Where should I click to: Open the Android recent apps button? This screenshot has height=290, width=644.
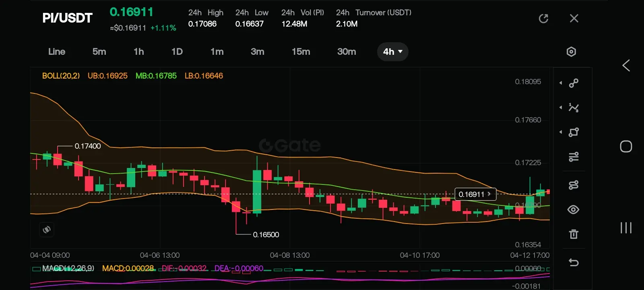pyautogui.click(x=626, y=228)
